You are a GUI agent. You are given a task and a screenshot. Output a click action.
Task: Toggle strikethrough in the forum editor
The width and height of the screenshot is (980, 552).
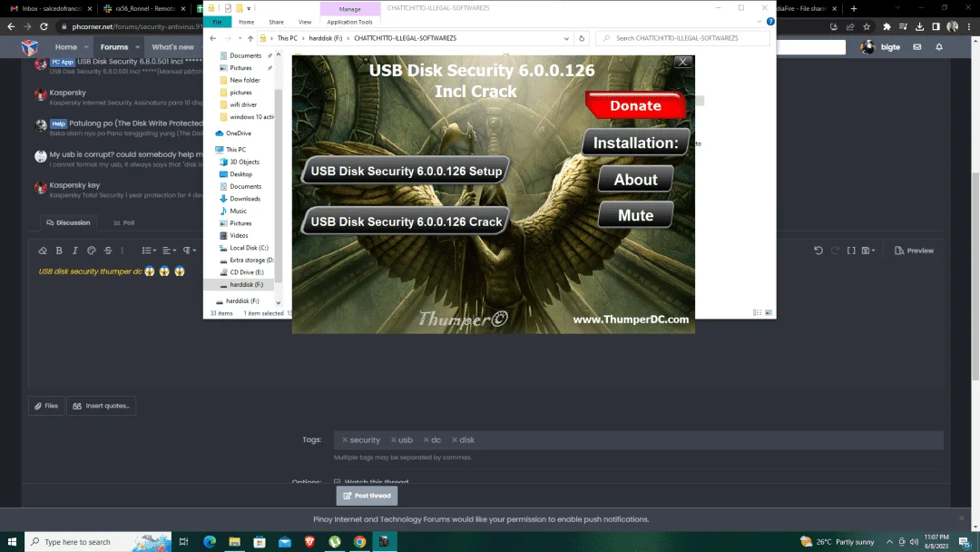pyautogui.click(x=108, y=251)
